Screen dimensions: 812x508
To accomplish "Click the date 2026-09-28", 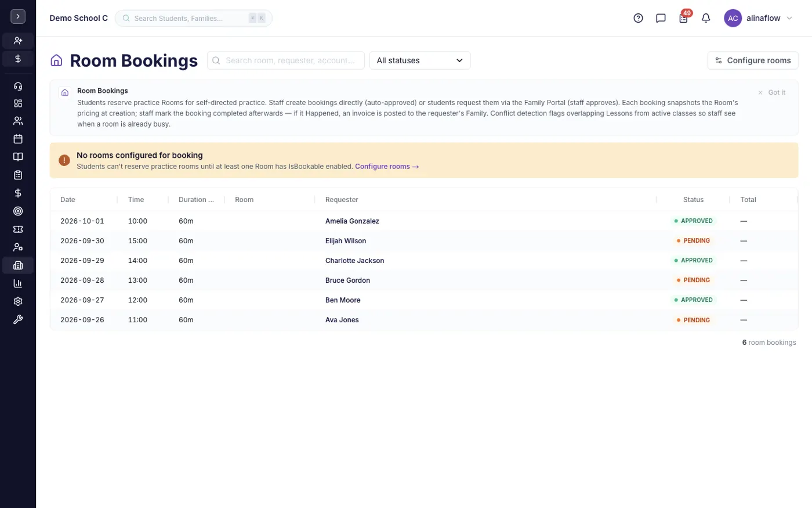I will point(82,280).
